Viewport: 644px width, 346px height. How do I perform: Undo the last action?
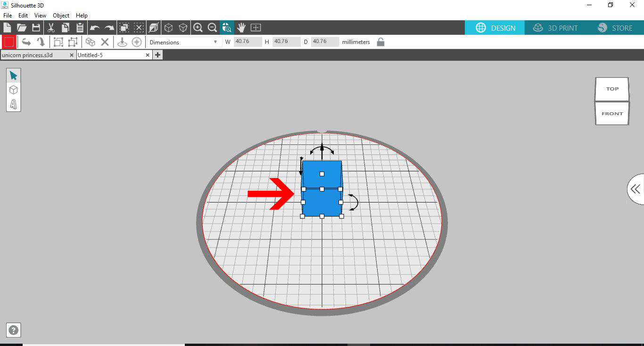tap(95, 28)
